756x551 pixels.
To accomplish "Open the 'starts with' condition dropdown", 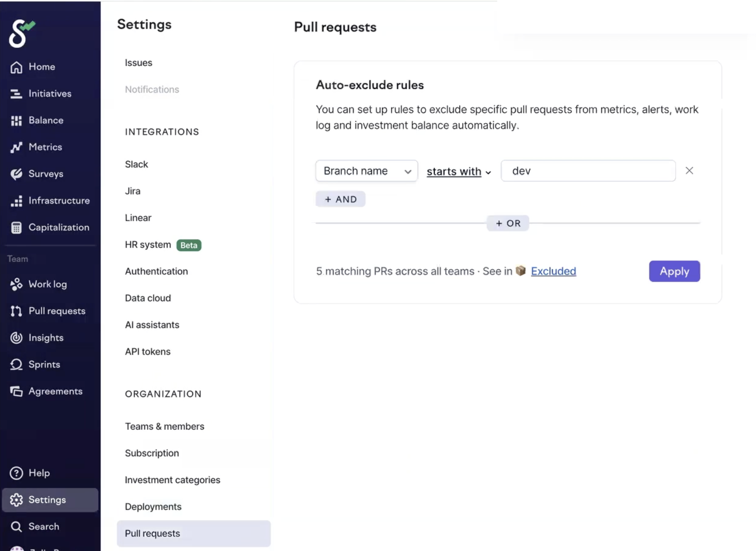I will (458, 172).
